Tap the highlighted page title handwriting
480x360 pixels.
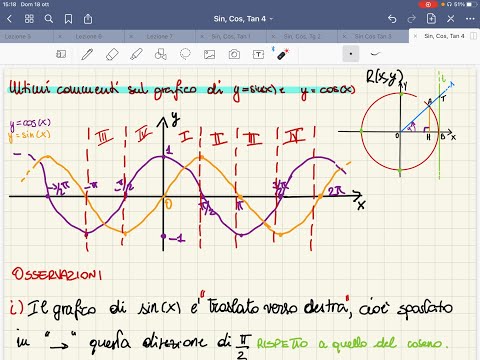coord(182,89)
